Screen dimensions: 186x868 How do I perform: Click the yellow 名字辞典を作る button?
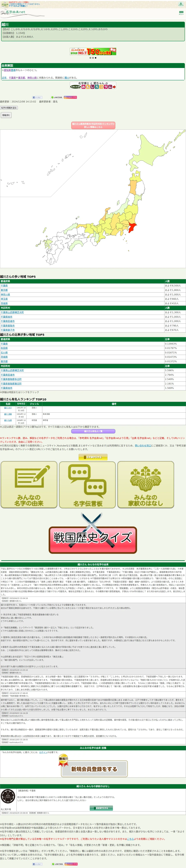point(93,457)
